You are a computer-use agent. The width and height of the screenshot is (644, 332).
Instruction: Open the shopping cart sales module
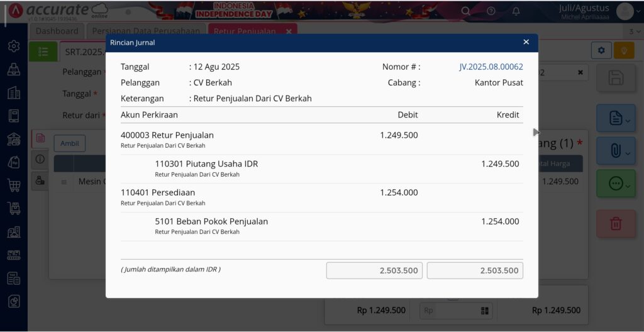point(14,185)
